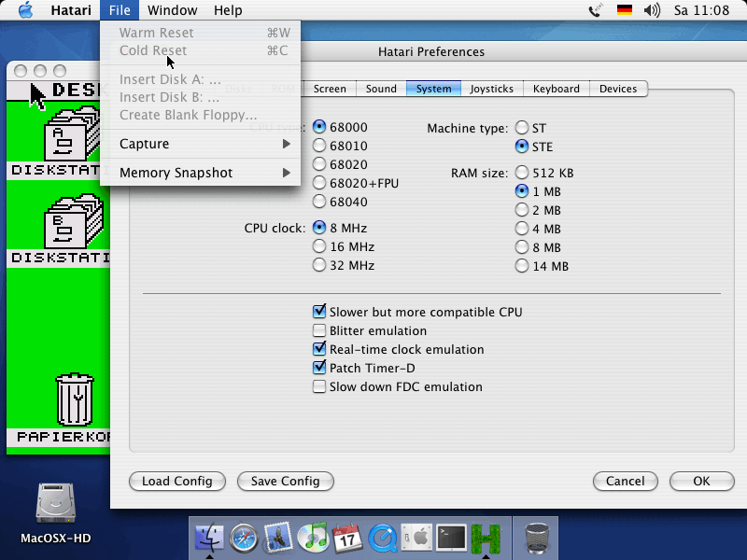Set RAM size to 4 MB
This screenshot has width=747, height=560.
click(x=538, y=229)
